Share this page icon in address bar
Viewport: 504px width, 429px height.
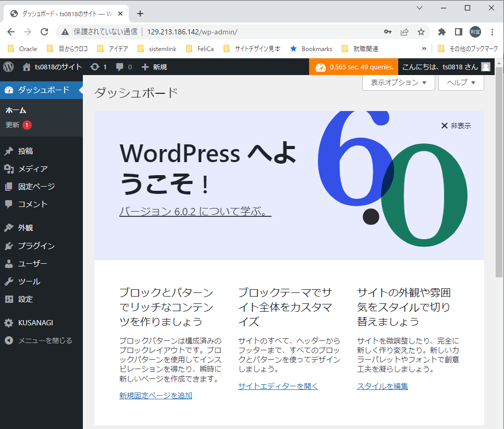click(404, 31)
